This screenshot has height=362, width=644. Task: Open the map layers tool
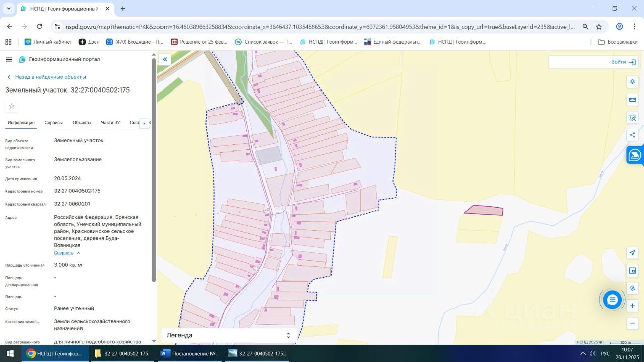click(633, 82)
